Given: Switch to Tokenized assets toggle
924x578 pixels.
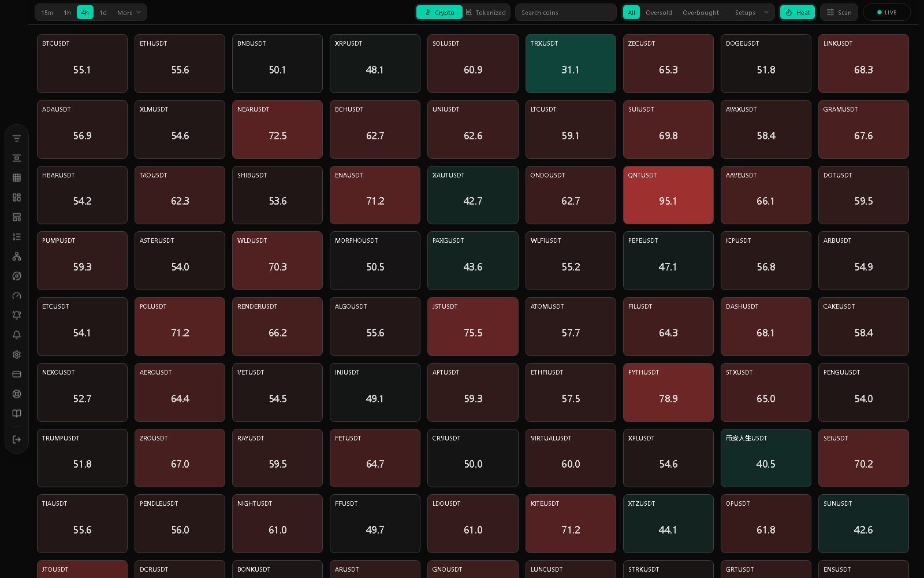Looking at the screenshot, I should coord(486,12).
